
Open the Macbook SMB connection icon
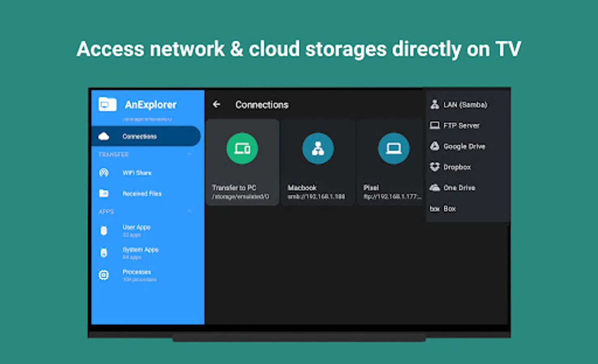tap(318, 148)
